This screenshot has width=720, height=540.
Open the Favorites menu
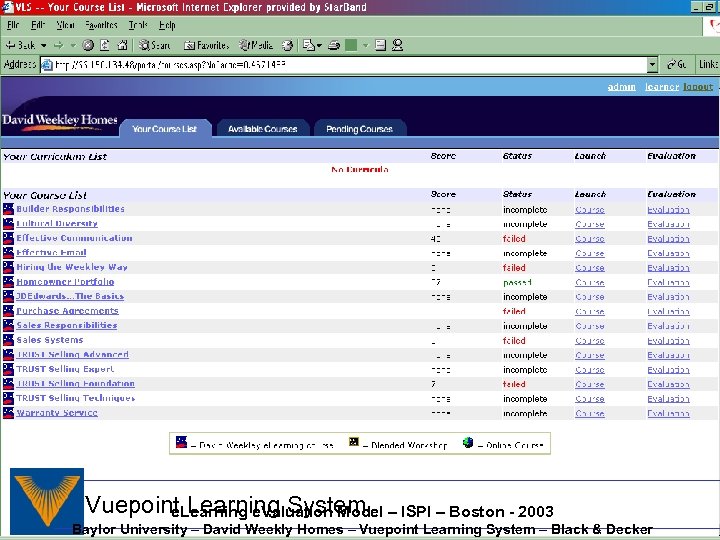[101, 25]
